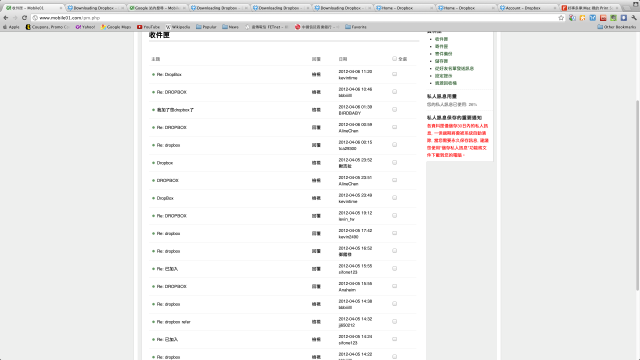Expand the Popular bookmarks folder
The width and height of the screenshot is (640, 360).
206,27
